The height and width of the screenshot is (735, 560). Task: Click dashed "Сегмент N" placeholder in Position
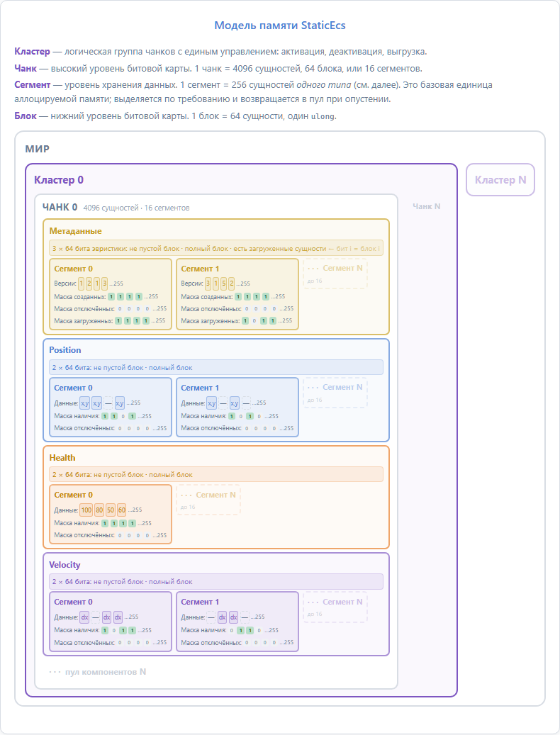(x=335, y=393)
